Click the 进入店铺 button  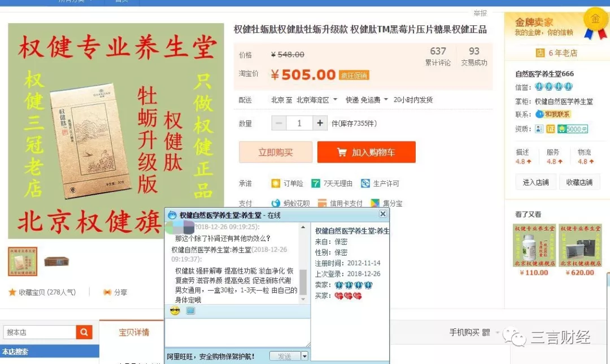(535, 182)
